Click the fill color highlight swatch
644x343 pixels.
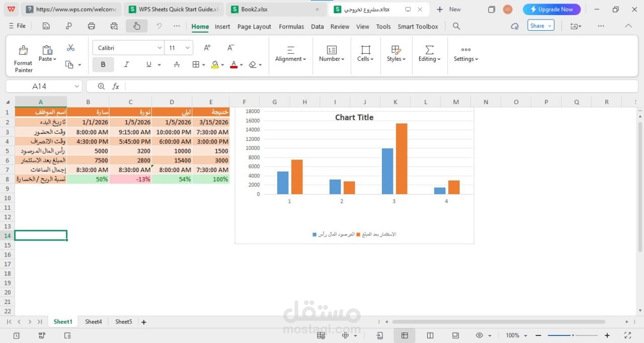pos(215,64)
